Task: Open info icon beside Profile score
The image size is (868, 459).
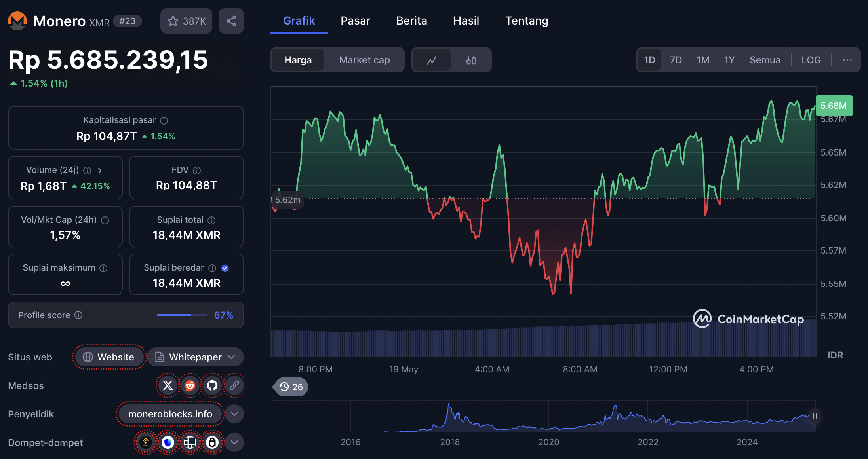Action: [78, 315]
